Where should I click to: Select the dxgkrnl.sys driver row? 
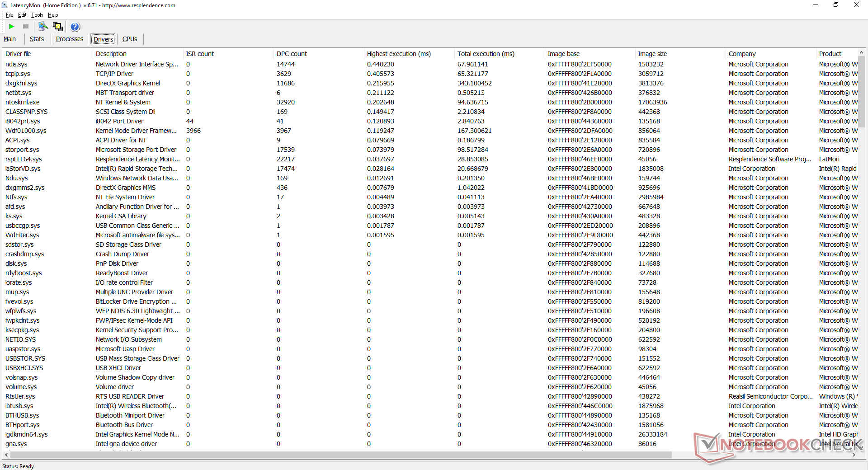coord(430,83)
